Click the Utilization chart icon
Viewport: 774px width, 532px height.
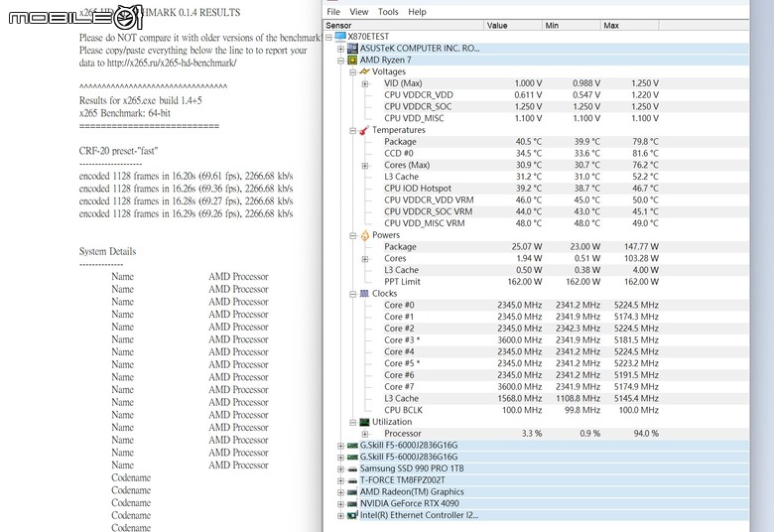pos(364,422)
